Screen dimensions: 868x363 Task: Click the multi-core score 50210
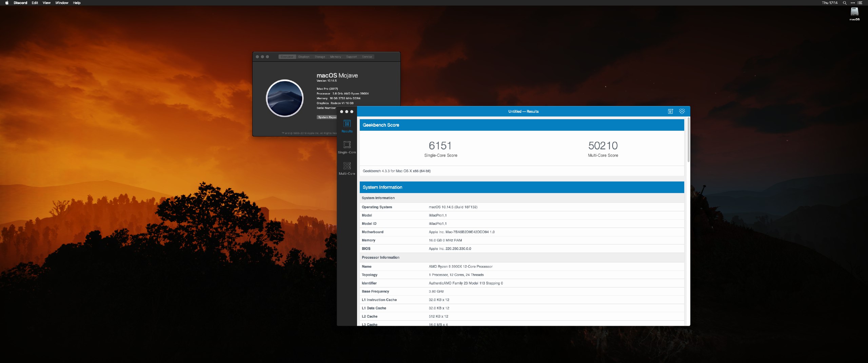coord(603,146)
